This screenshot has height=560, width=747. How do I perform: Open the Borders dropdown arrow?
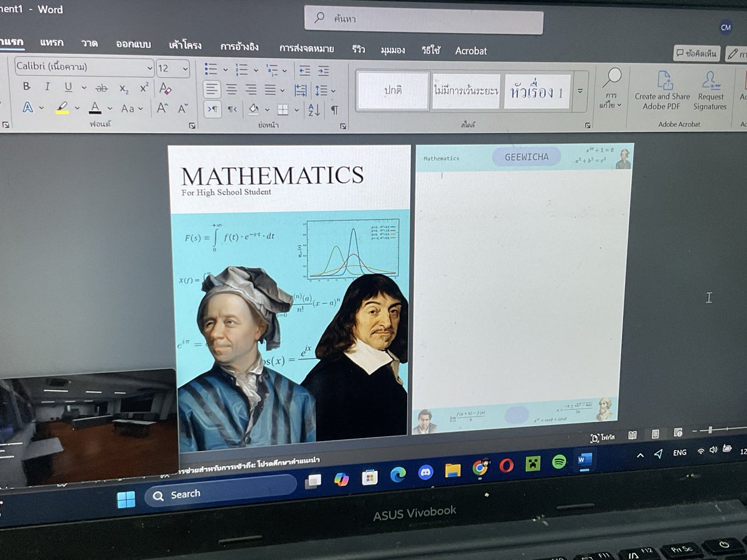(296, 111)
